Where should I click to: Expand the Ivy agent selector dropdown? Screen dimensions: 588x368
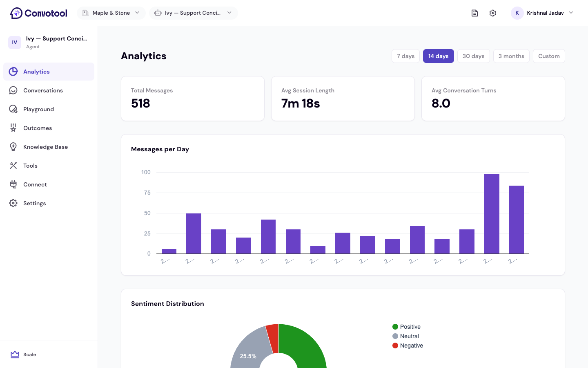(194, 13)
